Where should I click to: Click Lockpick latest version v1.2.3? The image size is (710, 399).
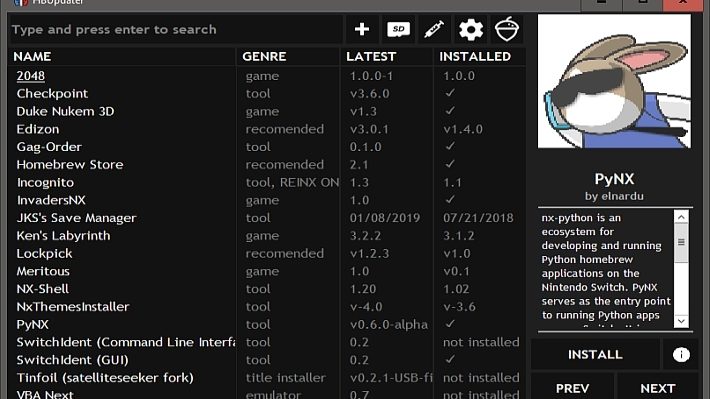[x=369, y=253]
